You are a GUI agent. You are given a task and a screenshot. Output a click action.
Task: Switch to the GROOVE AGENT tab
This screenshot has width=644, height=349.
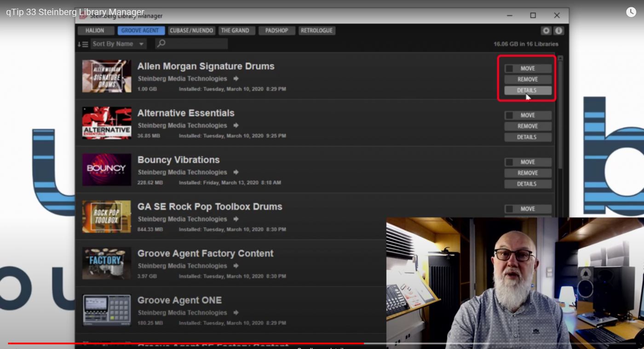coord(140,30)
